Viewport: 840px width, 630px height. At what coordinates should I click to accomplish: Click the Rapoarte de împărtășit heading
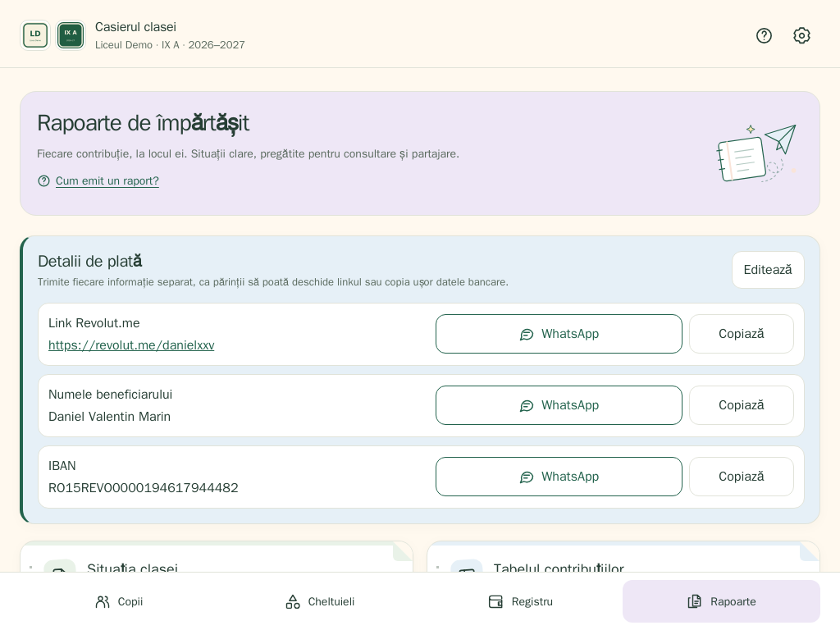click(143, 123)
